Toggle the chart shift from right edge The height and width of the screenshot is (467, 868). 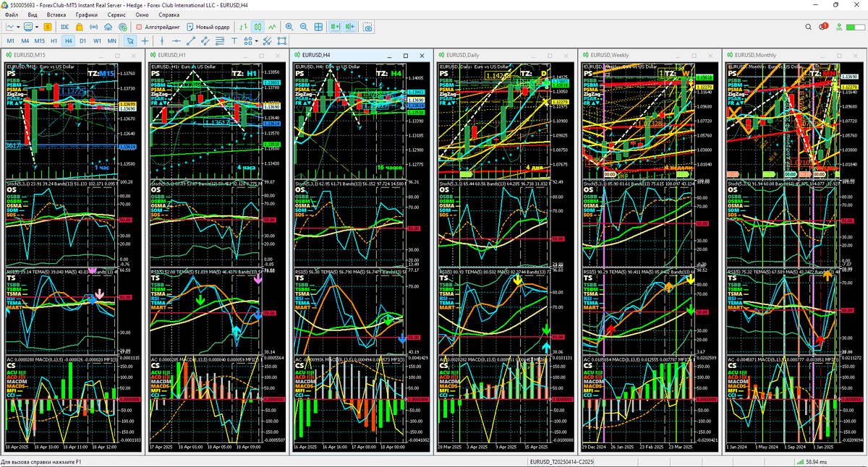click(x=350, y=27)
